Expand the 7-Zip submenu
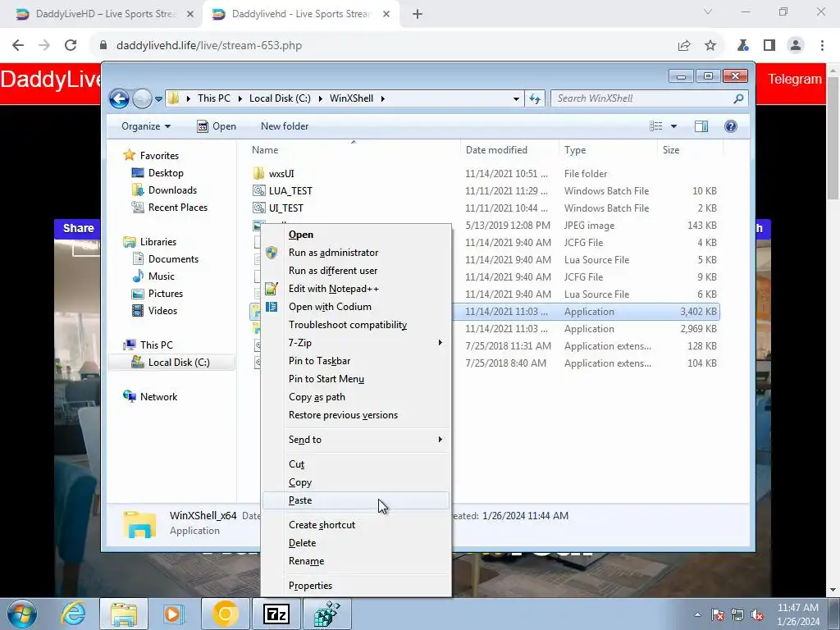This screenshot has height=630, width=840. click(x=356, y=343)
